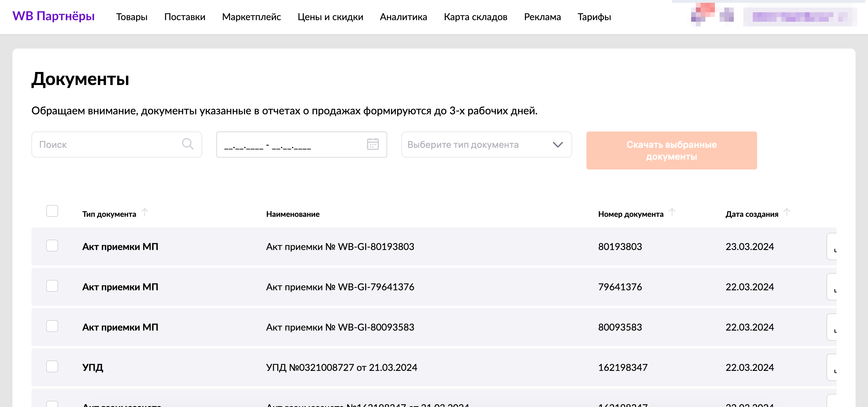
Task: Download the document numbered 80193803
Action: pyautogui.click(x=832, y=247)
